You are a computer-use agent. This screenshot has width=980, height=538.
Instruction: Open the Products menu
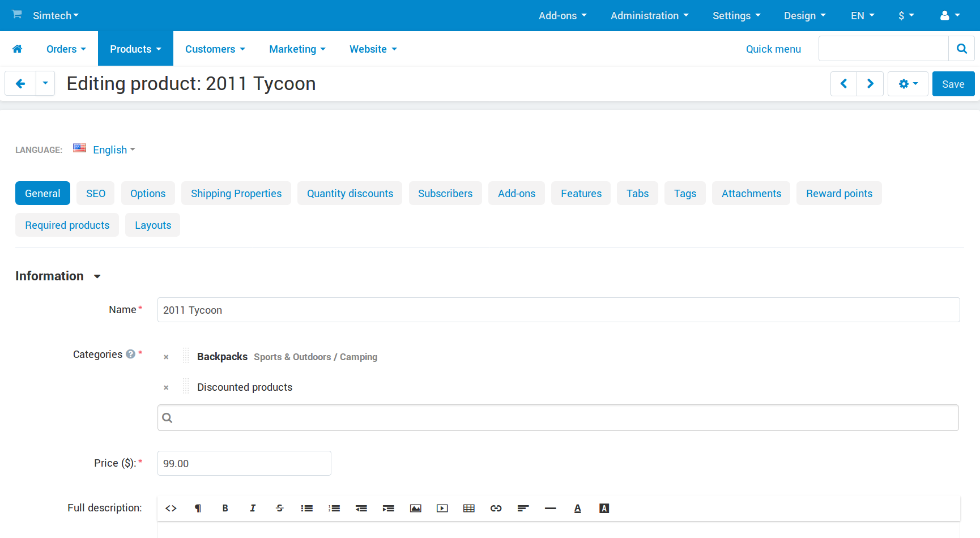135,49
